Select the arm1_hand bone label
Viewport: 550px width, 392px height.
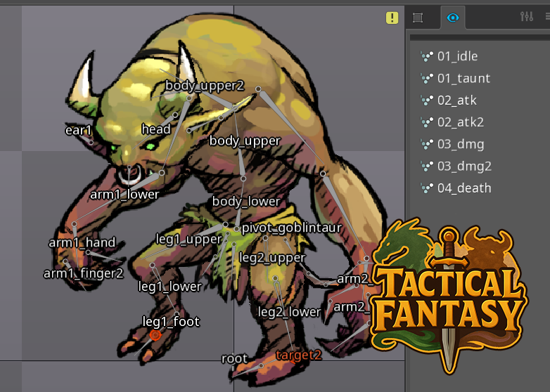coord(82,242)
